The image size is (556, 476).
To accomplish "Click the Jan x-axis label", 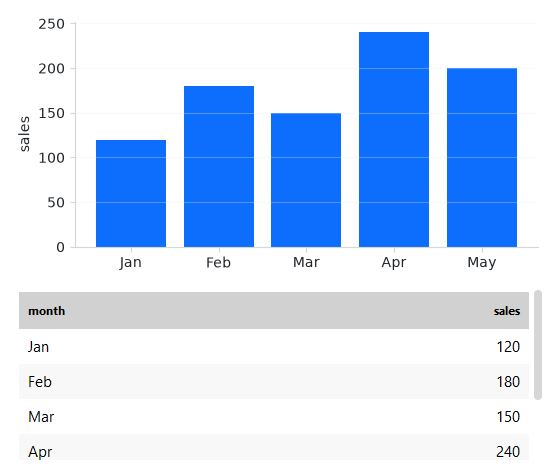I will [x=130, y=262].
